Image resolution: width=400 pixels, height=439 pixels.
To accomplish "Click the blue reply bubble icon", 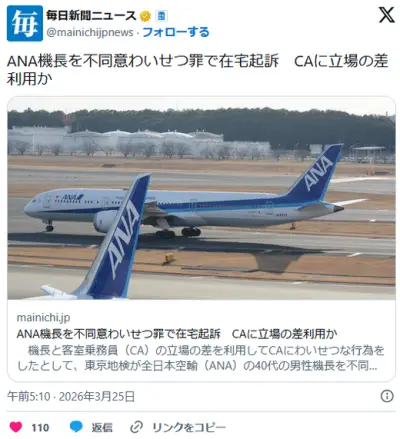I will (x=76, y=426).
